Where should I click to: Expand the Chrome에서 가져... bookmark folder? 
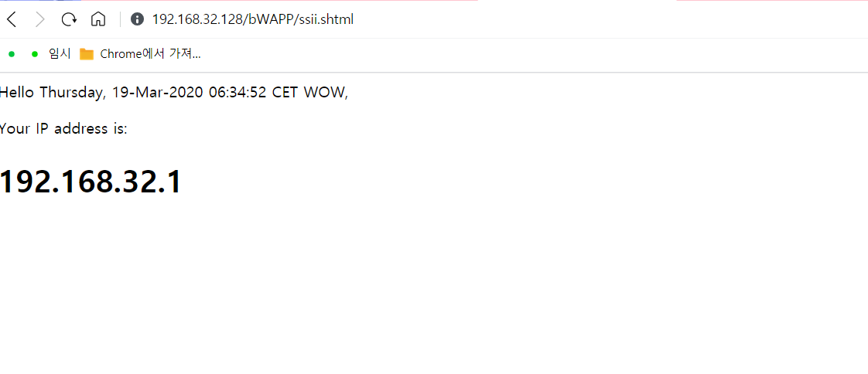[139, 53]
